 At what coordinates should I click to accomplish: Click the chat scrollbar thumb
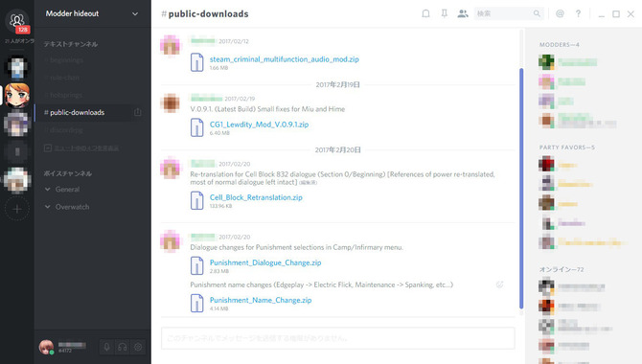point(521,189)
